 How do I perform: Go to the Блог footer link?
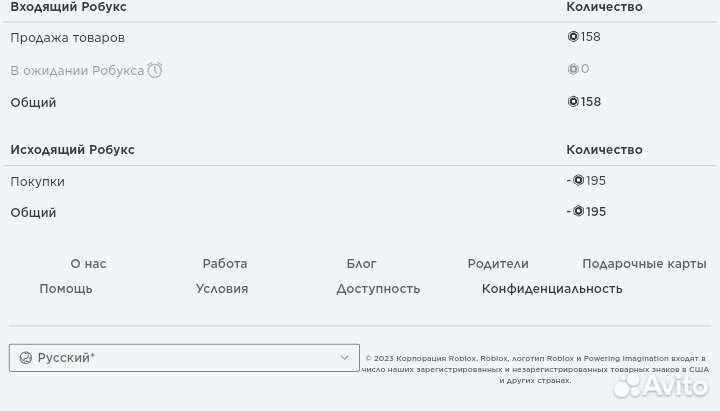coord(362,264)
